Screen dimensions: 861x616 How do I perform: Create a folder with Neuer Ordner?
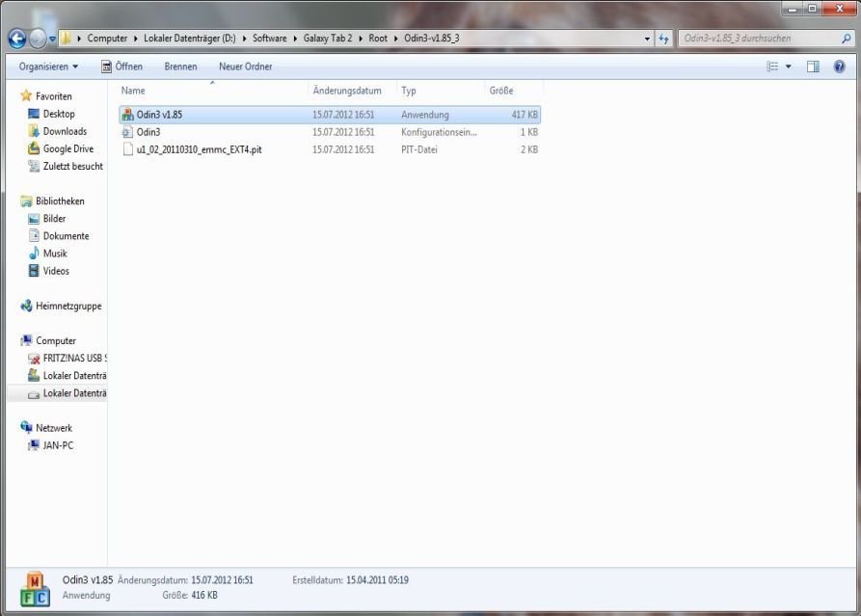pos(246,67)
